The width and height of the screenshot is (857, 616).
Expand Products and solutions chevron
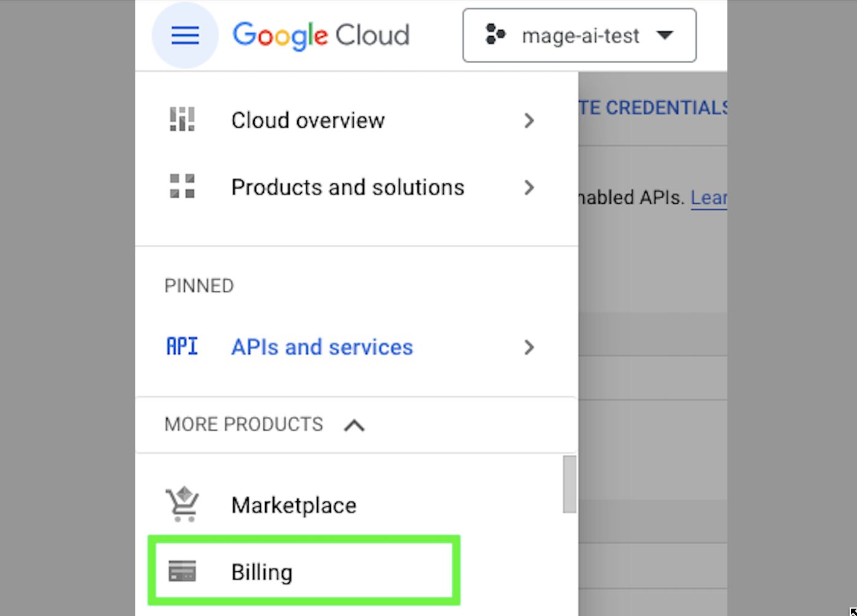[529, 187]
